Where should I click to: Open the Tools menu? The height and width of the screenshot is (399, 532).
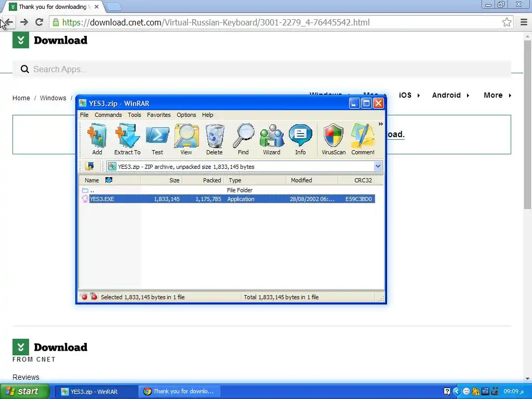(135, 115)
